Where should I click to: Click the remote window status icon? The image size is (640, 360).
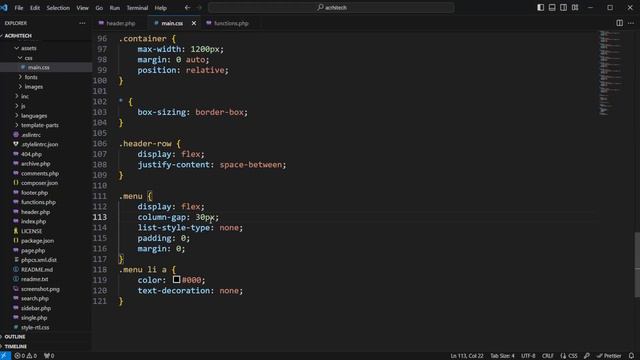[x=5, y=356]
